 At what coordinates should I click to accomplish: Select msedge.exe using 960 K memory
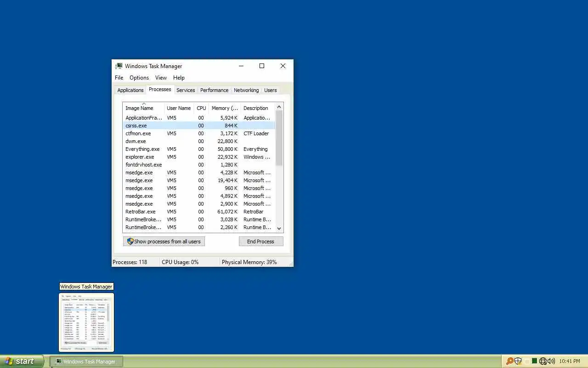(x=199, y=188)
